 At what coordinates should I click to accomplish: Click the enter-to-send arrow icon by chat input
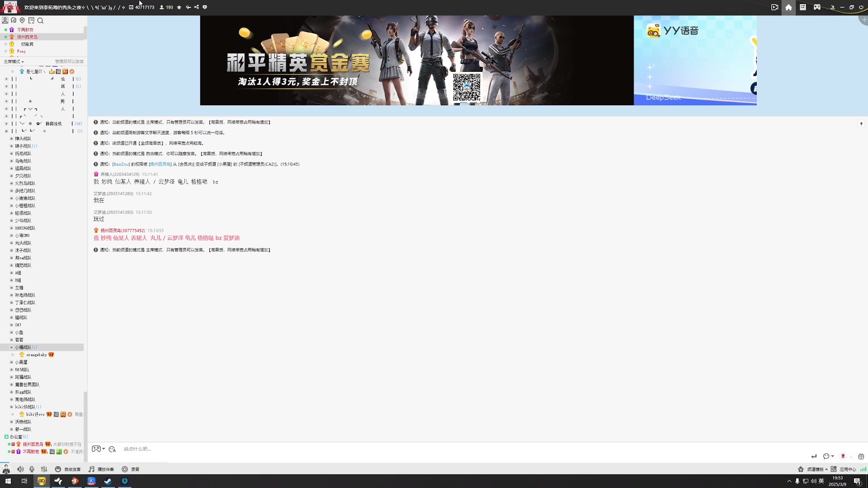[814, 456]
